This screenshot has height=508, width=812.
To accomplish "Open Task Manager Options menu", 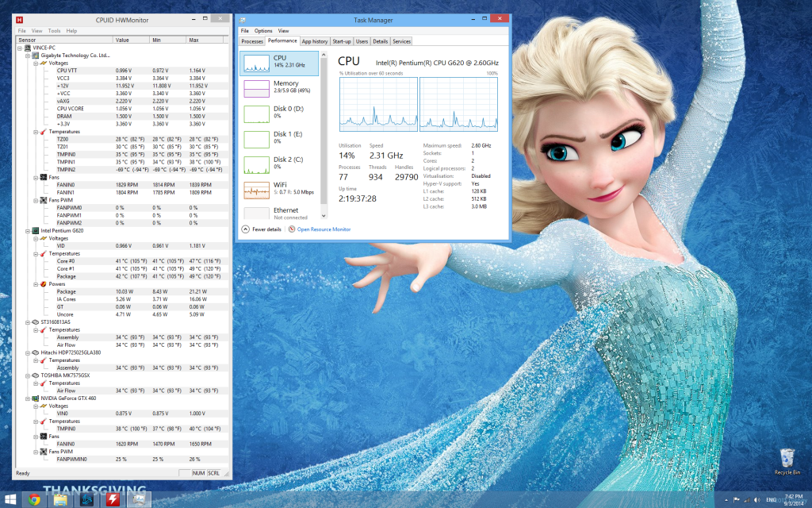I will click(263, 31).
